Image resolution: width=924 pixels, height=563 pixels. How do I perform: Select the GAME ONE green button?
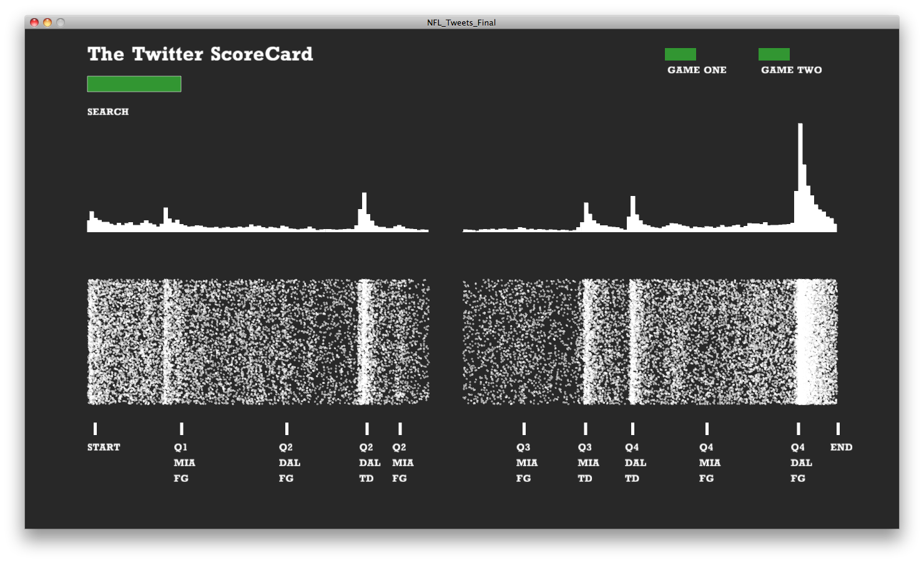[x=680, y=55]
